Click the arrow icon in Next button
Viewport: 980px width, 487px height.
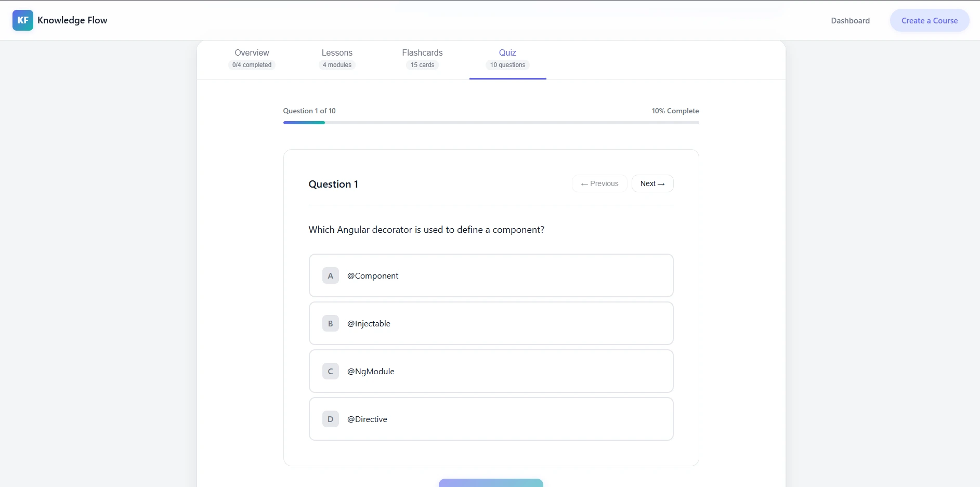tap(662, 183)
